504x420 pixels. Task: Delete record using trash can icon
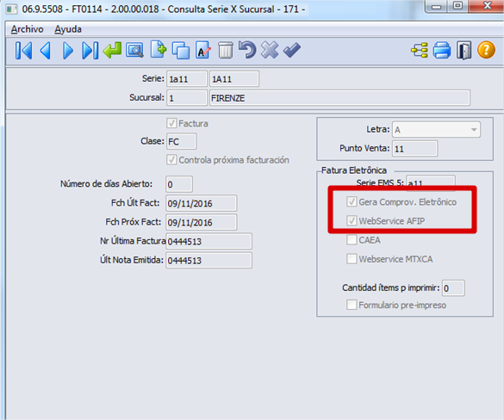[x=226, y=51]
